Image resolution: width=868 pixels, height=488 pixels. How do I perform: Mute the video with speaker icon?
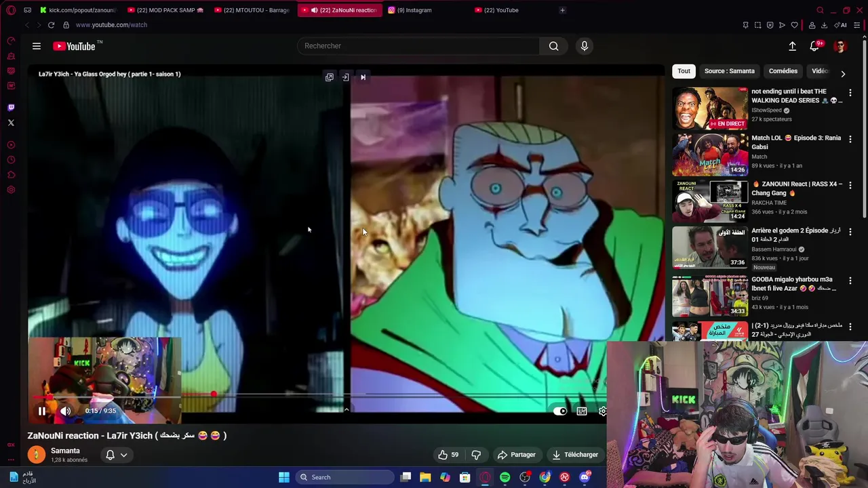click(66, 411)
